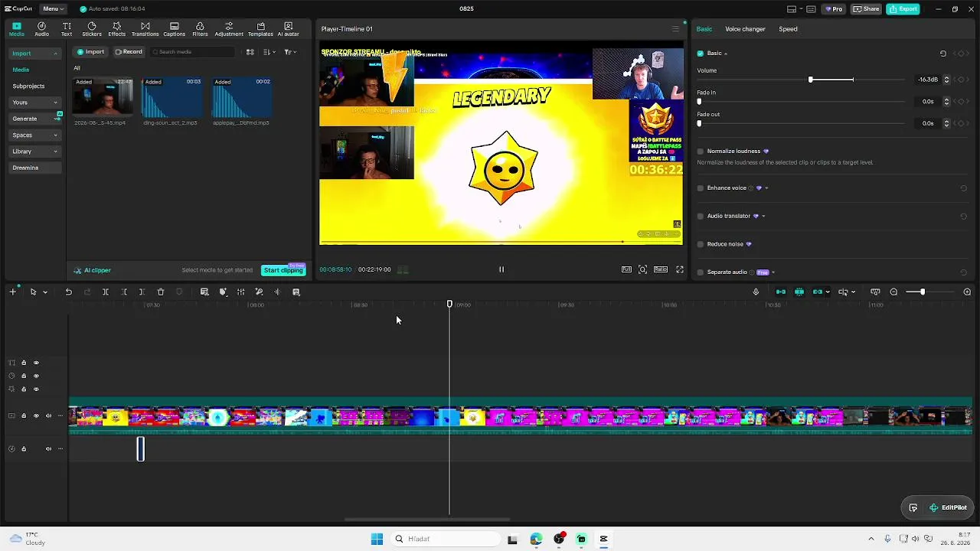
Task: Open Subprojects in the sidebar
Action: [28, 86]
